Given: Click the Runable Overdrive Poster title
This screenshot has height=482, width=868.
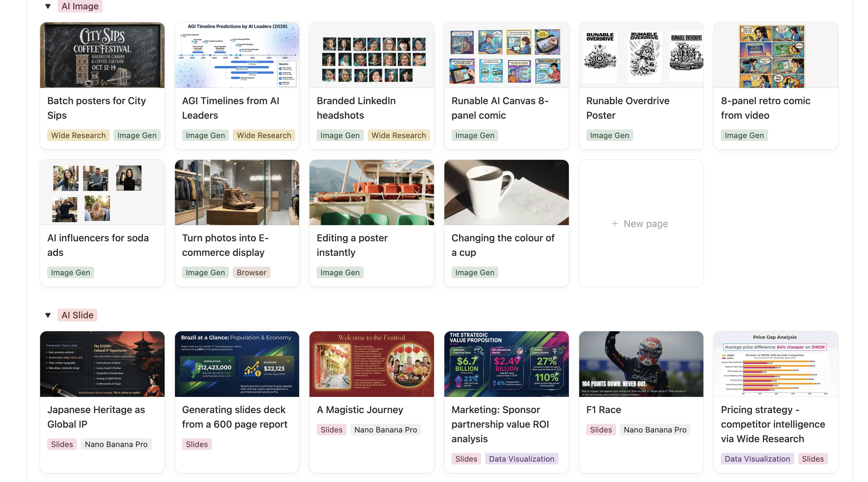Looking at the screenshot, I should (628, 108).
